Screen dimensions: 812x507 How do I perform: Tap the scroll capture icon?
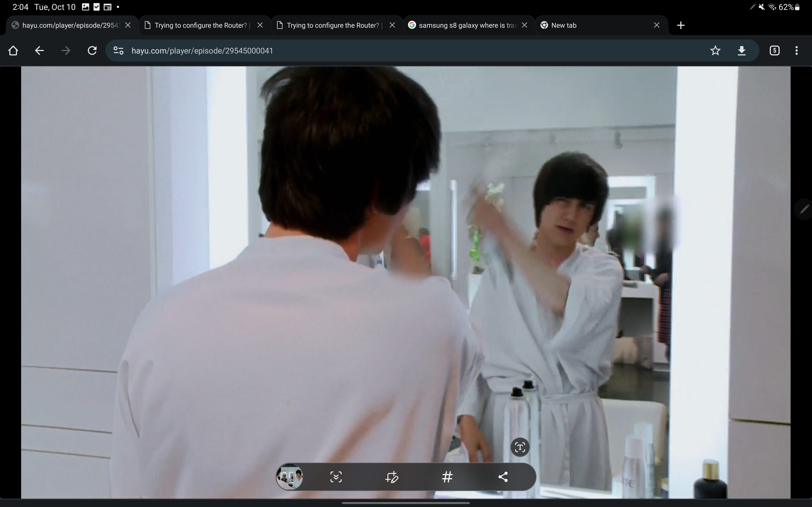336,477
